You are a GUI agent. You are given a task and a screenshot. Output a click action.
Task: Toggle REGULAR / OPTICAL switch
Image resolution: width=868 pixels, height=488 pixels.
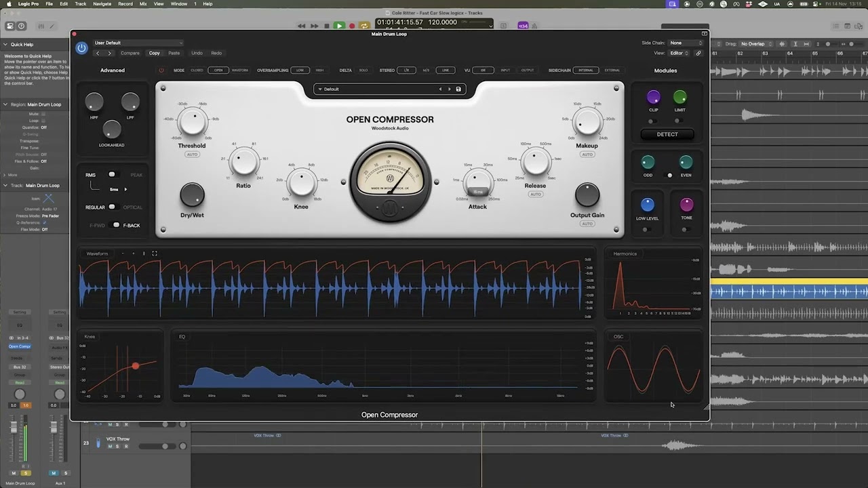coord(113,207)
